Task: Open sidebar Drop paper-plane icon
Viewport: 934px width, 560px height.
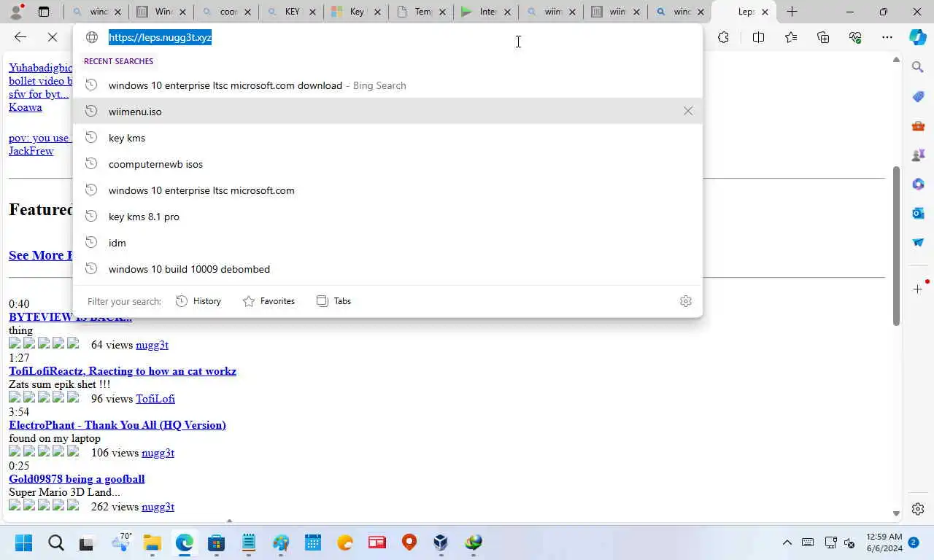Action: click(x=918, y=242)
